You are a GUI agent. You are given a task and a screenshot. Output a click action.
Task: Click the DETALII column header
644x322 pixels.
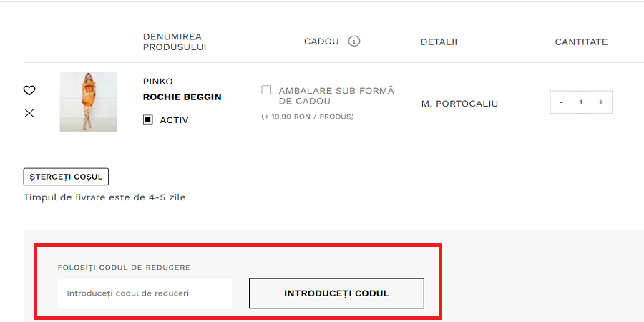(439, 42)
